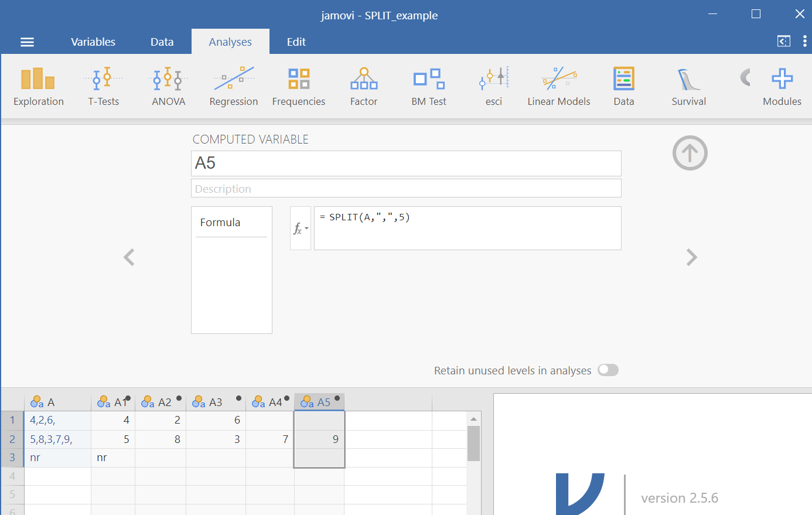This screenshot has width=812, height=515.
Task: Collapse the computed variable panel with up arrow
Action: pos(690,154)
